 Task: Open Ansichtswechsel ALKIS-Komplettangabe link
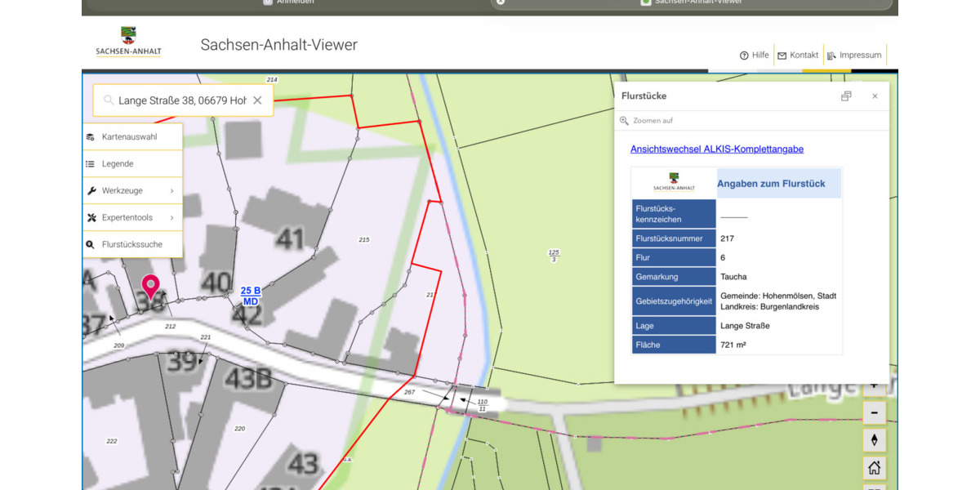[x=716, y=149]
